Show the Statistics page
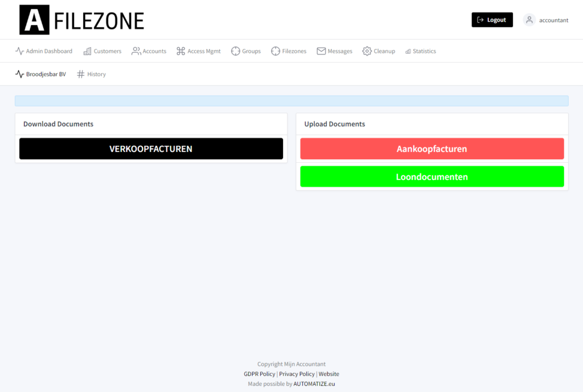The height and width of the screenshot is (392, 583). [x=421, y=51]
